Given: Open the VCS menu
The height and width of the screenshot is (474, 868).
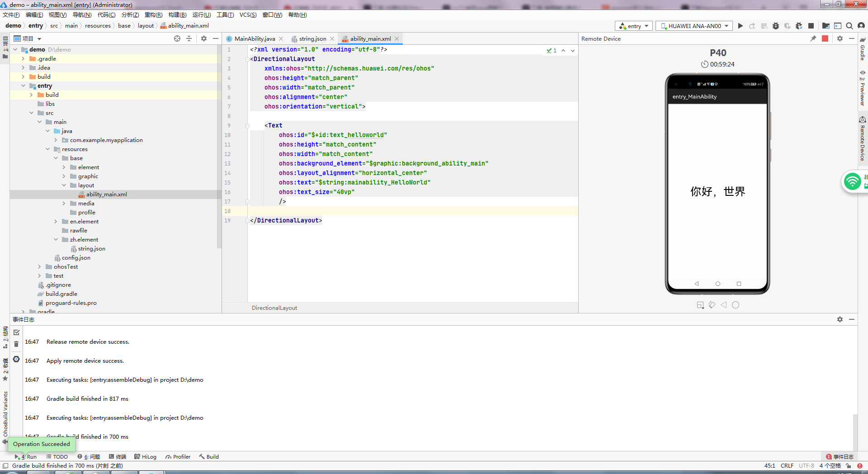Looking at the screenshot, I should pyautogui.click(x=248, y=15).
